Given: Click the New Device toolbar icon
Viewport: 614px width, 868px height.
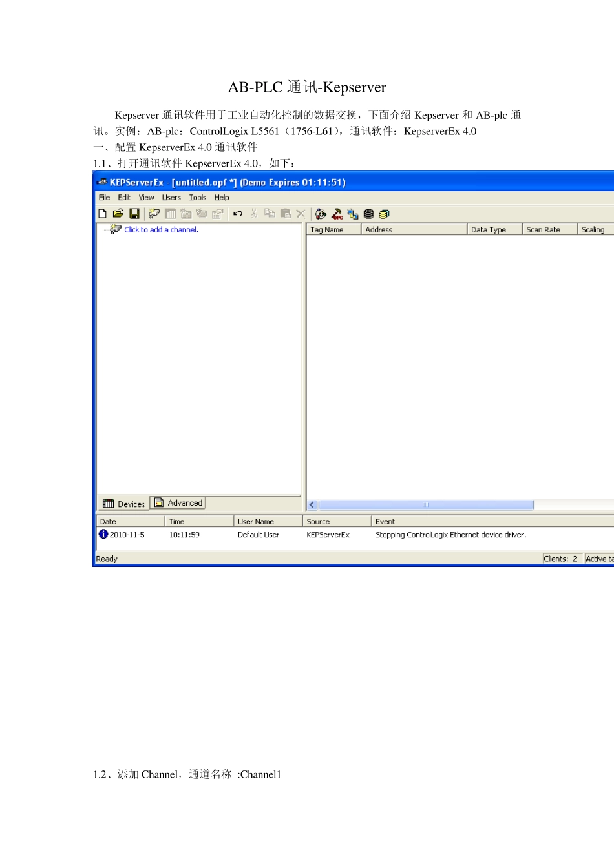Looking at the screenshot, I should coord(170,214).
